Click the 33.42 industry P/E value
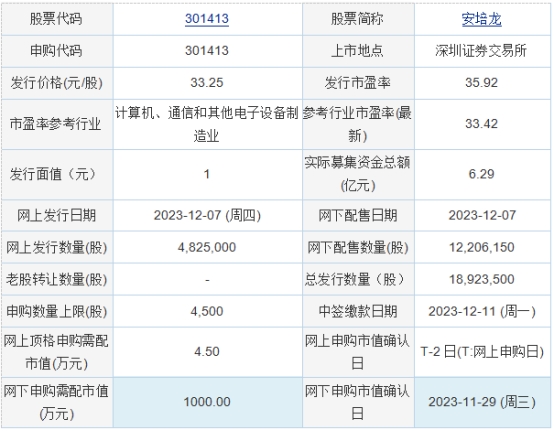The height and width of the screenshot is (431, 554). pyautogui.click(x=482, y=124)
